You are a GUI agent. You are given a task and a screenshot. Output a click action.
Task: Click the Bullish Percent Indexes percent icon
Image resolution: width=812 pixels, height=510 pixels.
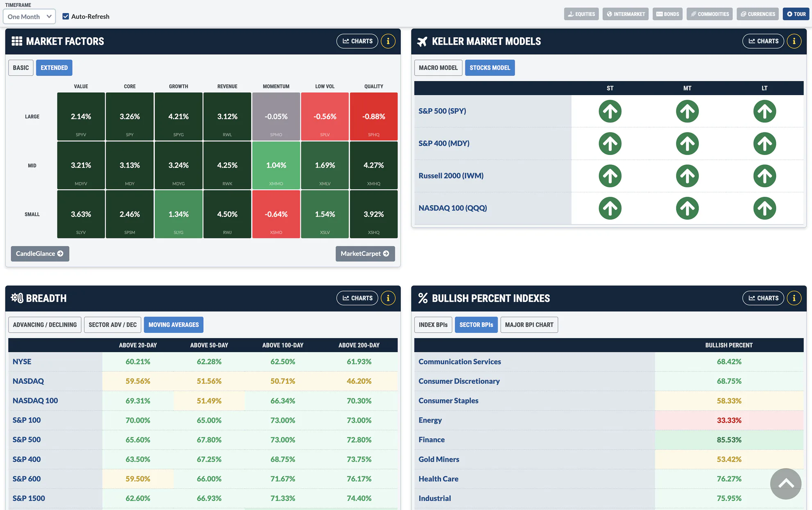423,298
